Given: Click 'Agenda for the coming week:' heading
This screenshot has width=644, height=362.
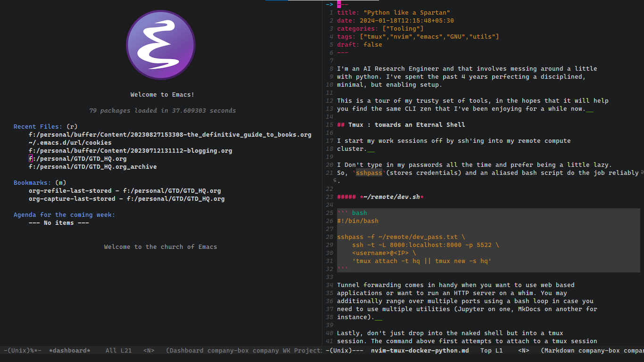Looking at the screenshot, I should point(65,214).
